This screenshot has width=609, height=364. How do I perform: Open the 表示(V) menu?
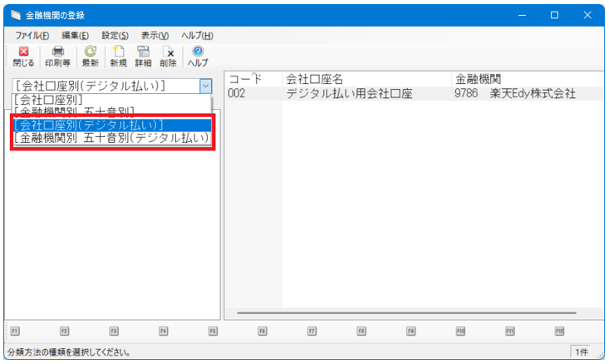click(155, 36)
